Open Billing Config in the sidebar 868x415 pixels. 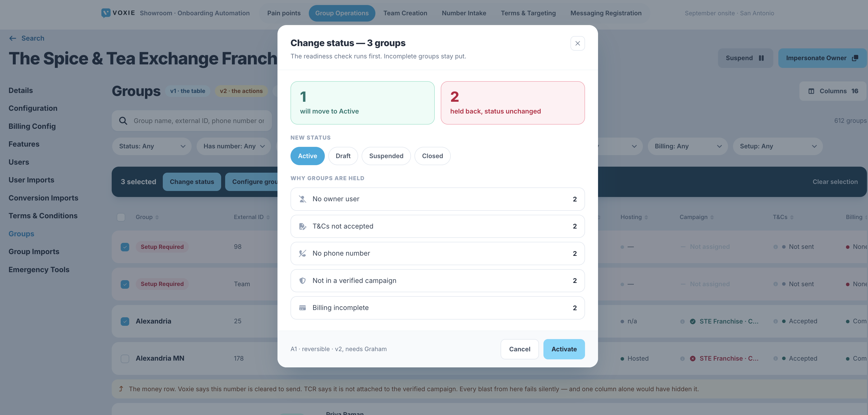coord(32,126)
